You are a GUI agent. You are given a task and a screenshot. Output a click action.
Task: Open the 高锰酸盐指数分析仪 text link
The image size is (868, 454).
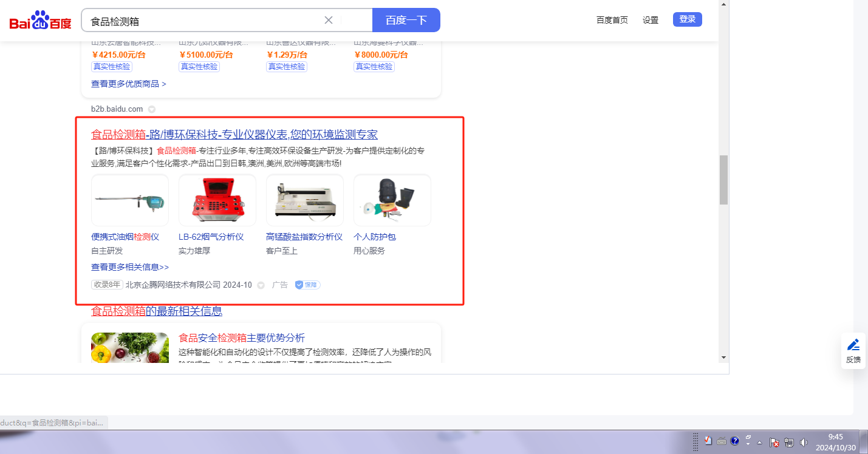point(304,237)
